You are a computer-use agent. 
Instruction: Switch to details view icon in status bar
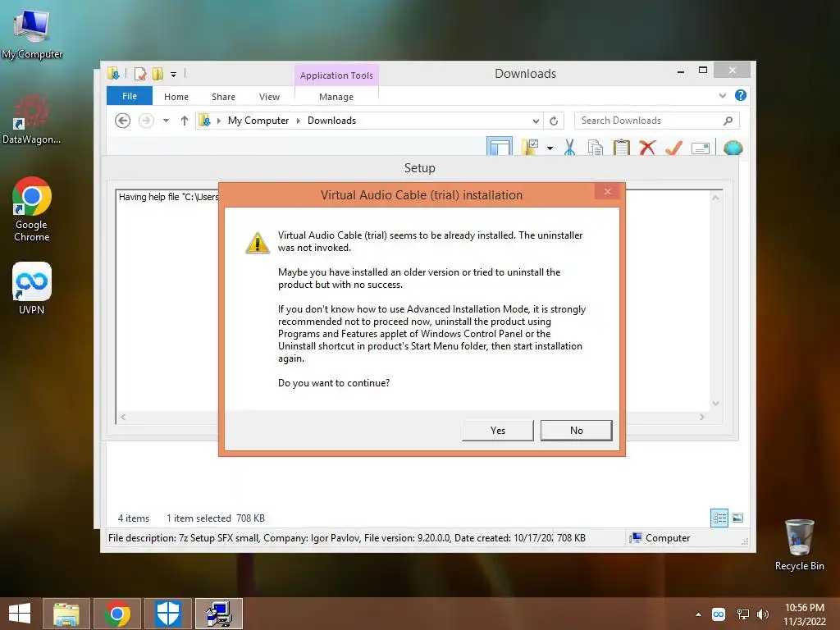[x=719, y=518]
